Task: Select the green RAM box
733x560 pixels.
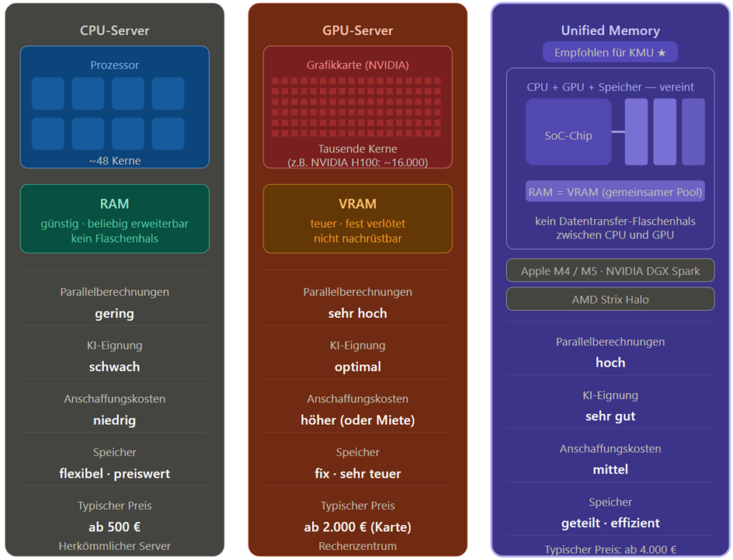Action: 115,219
